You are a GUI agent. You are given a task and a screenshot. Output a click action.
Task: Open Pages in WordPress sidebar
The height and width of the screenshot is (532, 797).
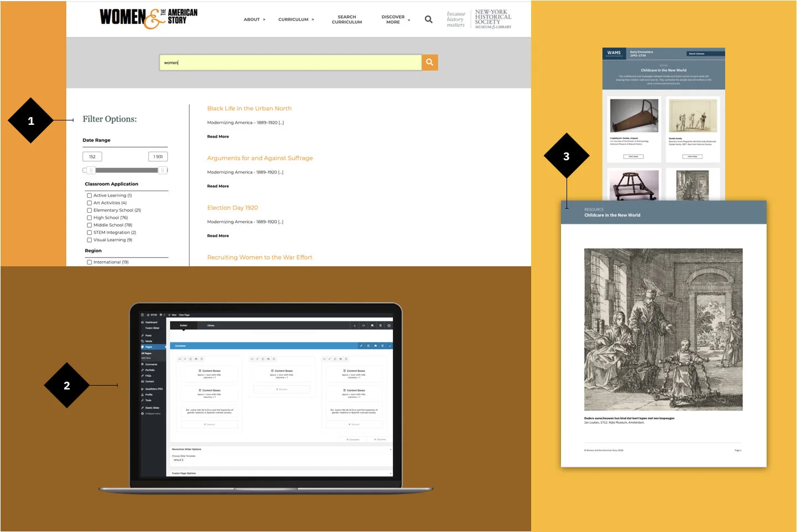click(x=149, y=347)
